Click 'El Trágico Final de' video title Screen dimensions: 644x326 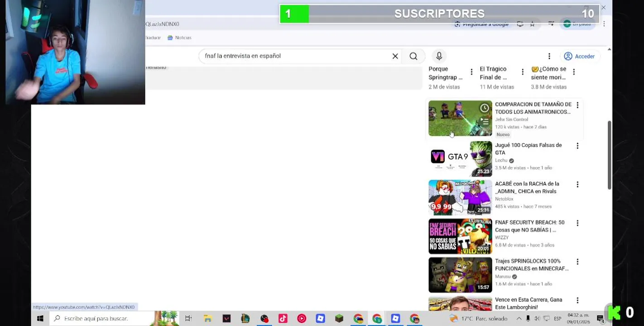click(493, 73)
